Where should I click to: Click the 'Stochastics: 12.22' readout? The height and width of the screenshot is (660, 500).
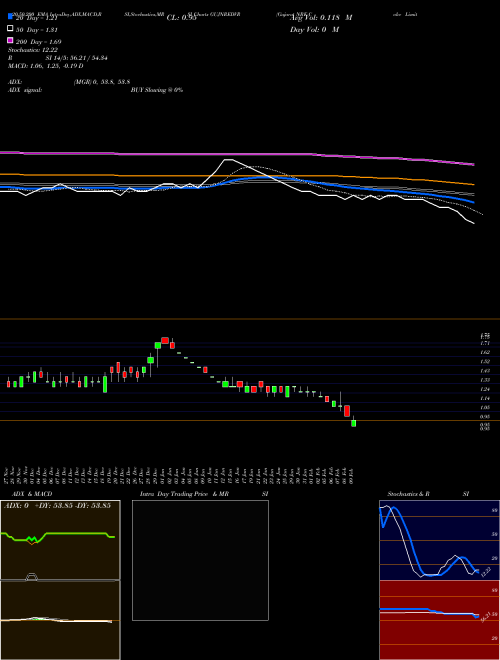[33, 50]
